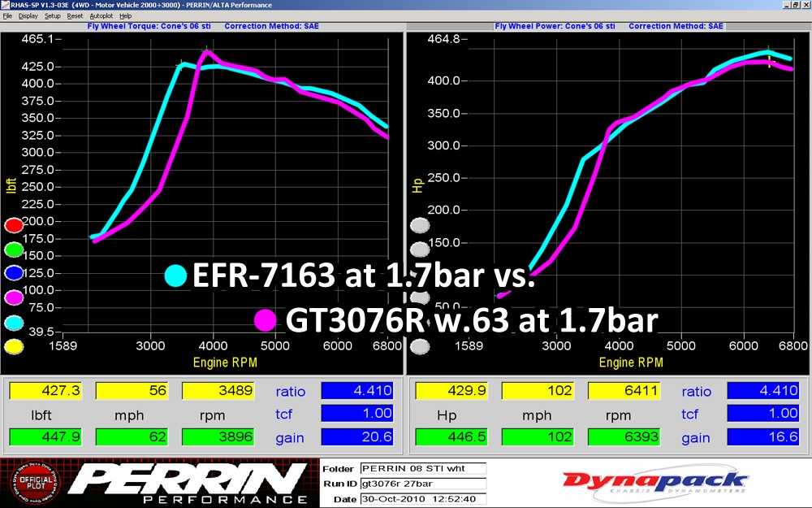Click the lbft axis label on torque graph
Viewport: 812px width, 508px height.
(x=11, y=185)
